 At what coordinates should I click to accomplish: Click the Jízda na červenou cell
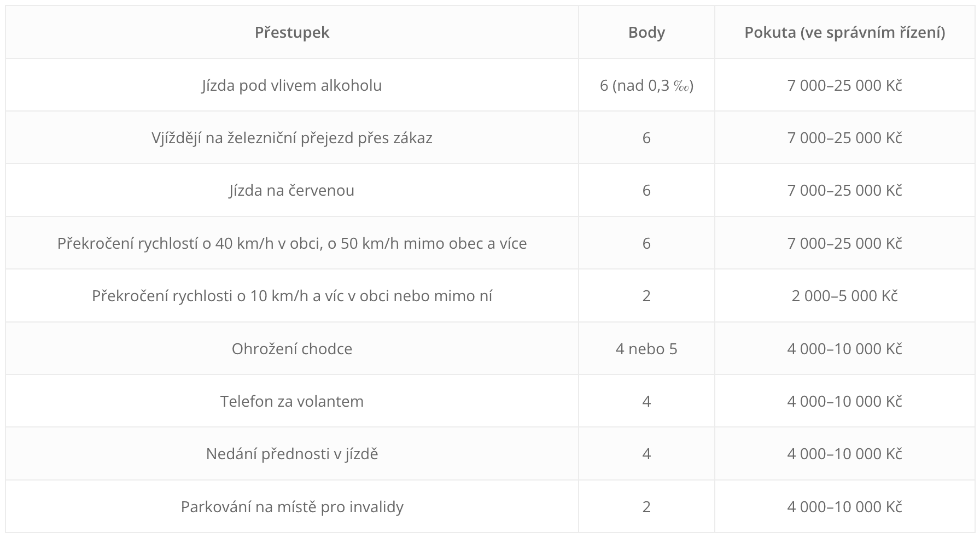292,190
